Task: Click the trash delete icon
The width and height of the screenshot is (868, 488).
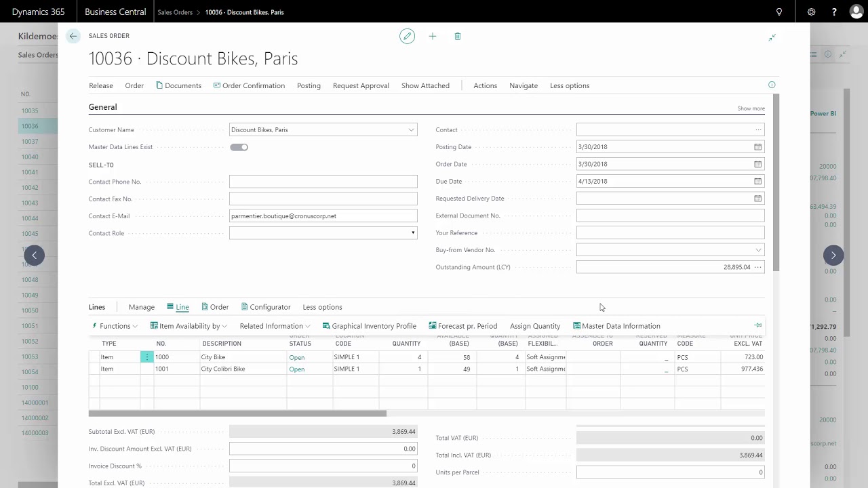Action: (458, 36)
